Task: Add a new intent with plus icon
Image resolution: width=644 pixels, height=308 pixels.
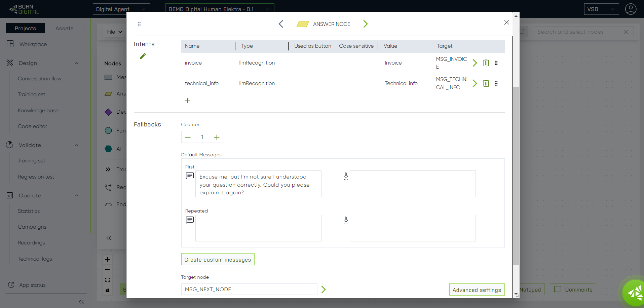Action: [188, 101]
